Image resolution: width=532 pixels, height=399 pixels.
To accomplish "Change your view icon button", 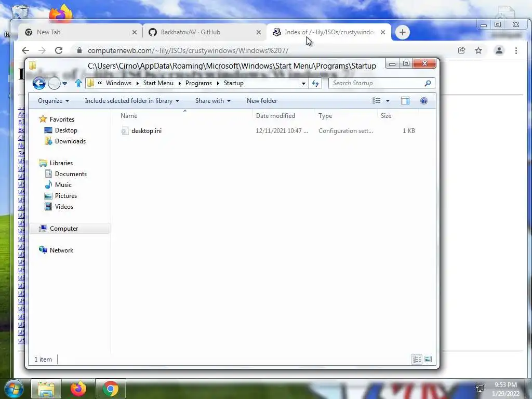I will [x=376, y=101].
